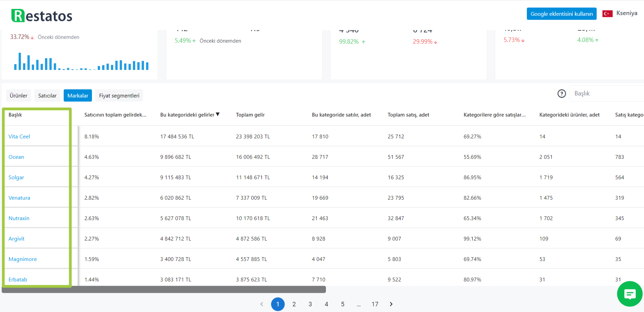644x312 pixels.
Task: Click the 4.08% increase indicator
Action: click(x=588, y=40)
